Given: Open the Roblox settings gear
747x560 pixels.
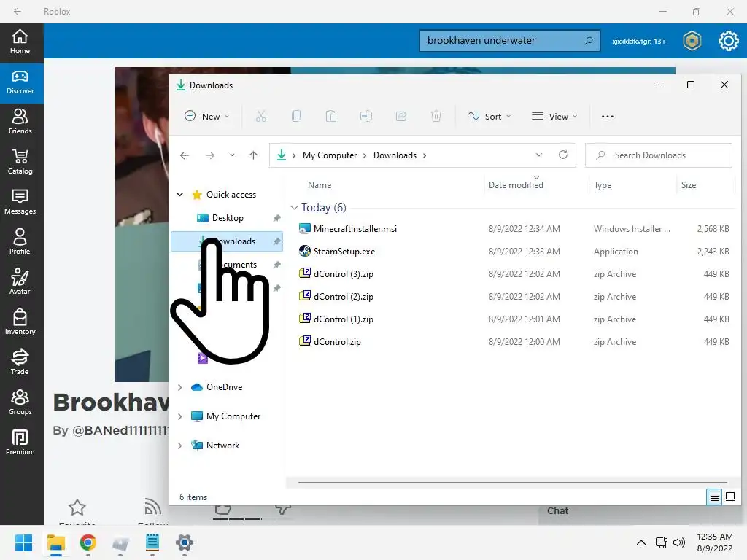Looking at the screenshot, I should tap(729, 41).
